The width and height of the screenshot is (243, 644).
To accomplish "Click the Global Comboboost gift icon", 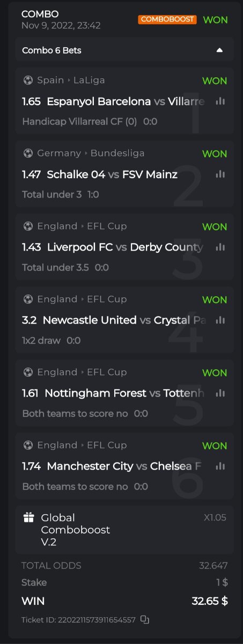I will point(28,517).
